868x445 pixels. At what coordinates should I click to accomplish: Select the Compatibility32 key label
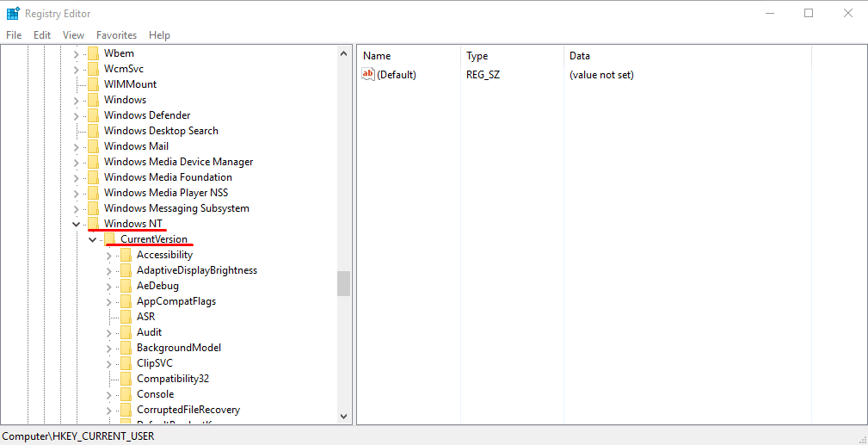173,379
